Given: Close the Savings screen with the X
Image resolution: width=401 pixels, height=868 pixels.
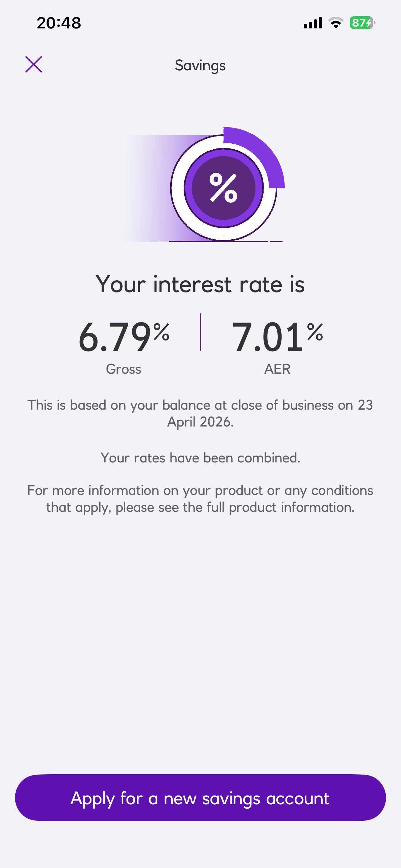Looking at the screenshot, I should (34, 64).
